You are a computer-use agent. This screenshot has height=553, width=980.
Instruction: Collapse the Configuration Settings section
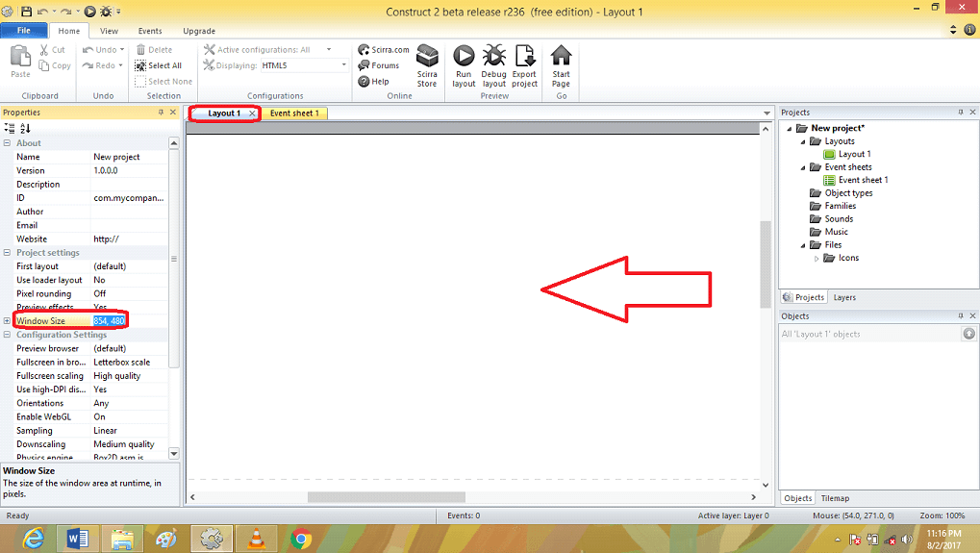click(7, 335)
